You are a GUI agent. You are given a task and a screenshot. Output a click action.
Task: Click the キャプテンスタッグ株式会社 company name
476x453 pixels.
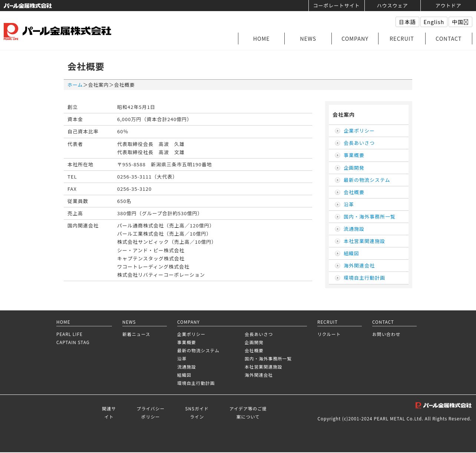pos(151,259)
